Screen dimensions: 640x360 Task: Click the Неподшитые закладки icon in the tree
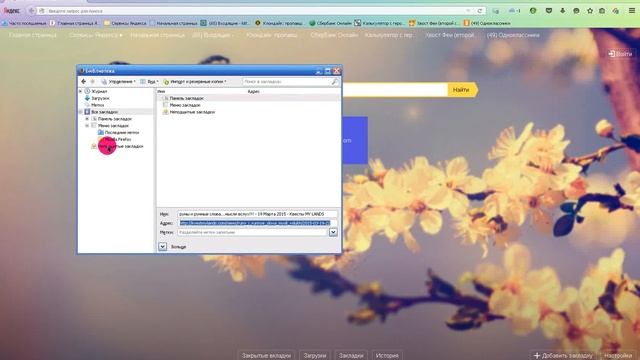click(94, 146)
